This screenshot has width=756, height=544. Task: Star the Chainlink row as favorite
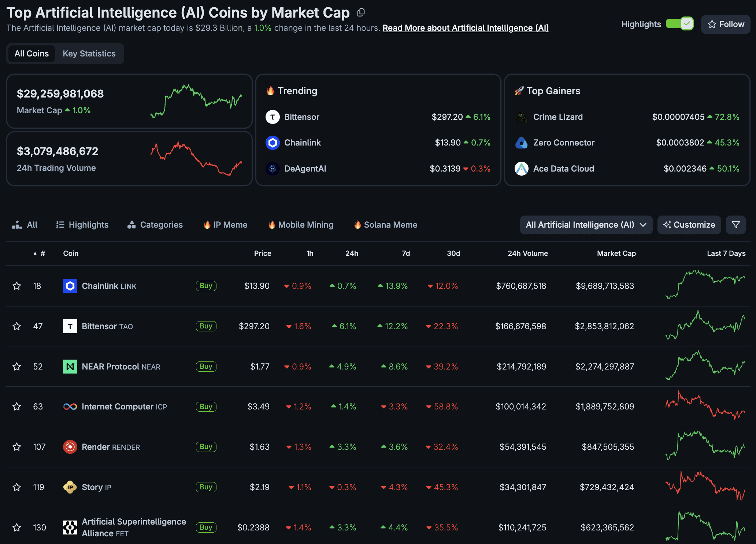click(16, 286)
